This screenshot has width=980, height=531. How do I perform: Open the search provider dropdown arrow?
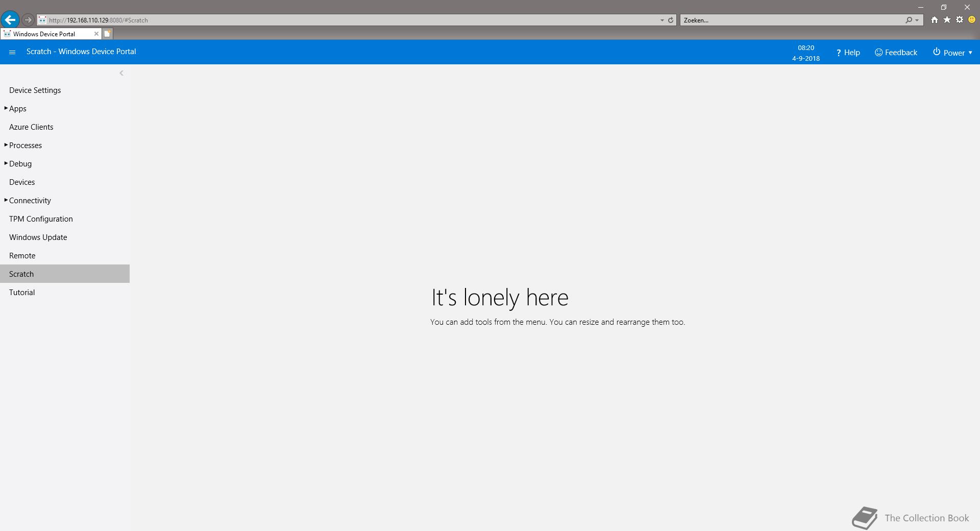(917, 20)
